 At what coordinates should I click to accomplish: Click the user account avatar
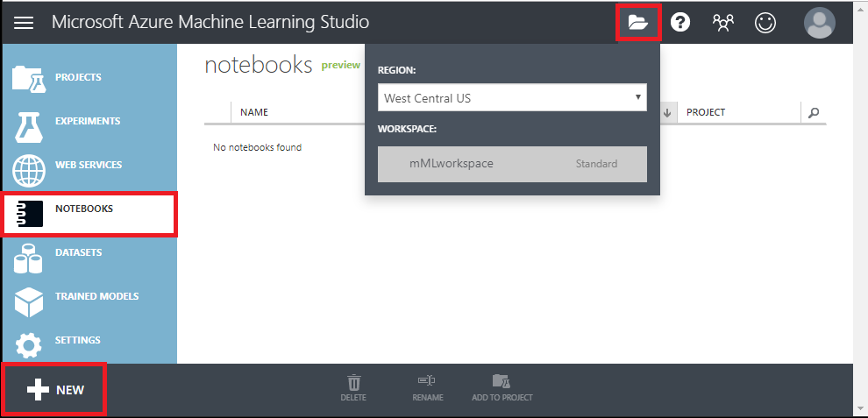click(x=819, y=23)
